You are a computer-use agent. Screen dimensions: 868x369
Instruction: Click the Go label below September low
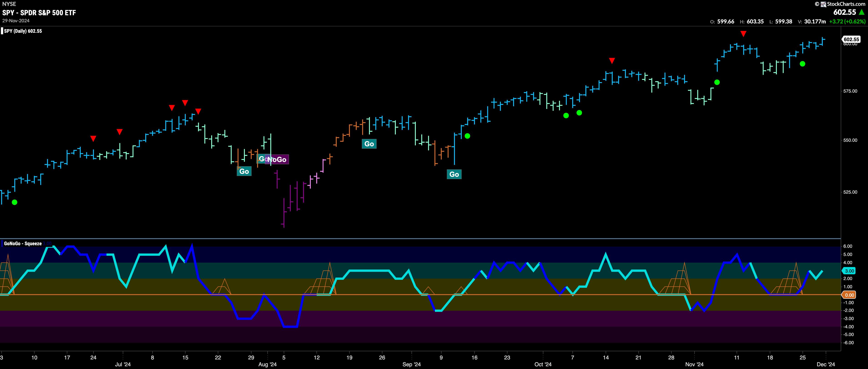tap(454, 174)
